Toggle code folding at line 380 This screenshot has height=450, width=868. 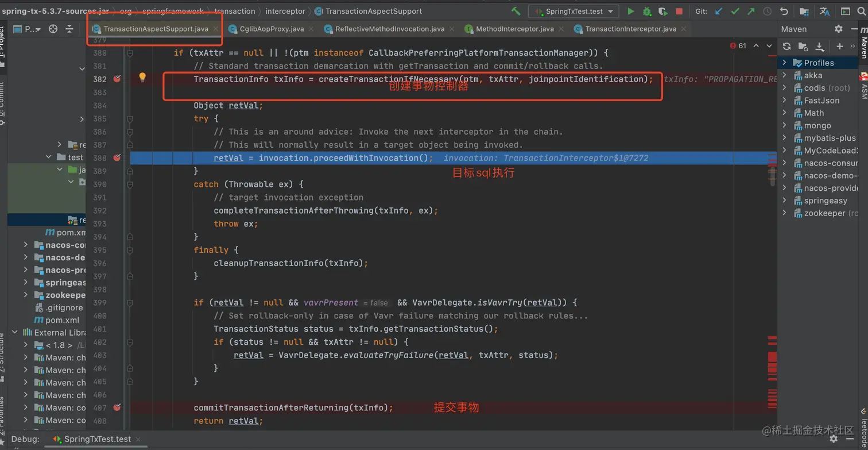tap(130, 53)
